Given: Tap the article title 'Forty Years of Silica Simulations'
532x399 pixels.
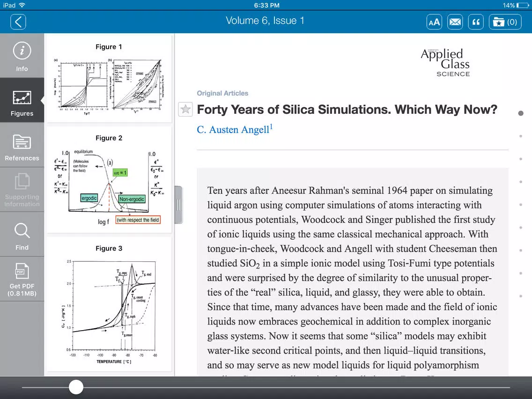Looking at the screenshot, I should pos(347,110).
